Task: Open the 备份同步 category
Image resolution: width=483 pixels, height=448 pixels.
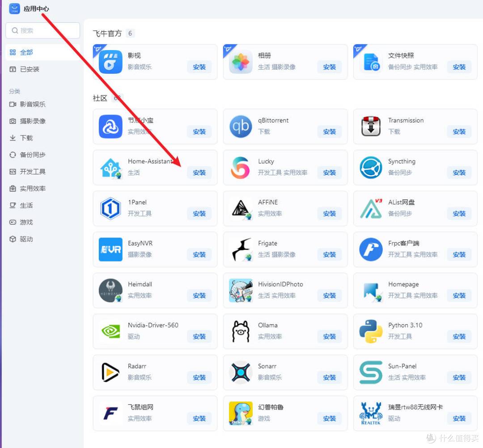Action: 42,155
